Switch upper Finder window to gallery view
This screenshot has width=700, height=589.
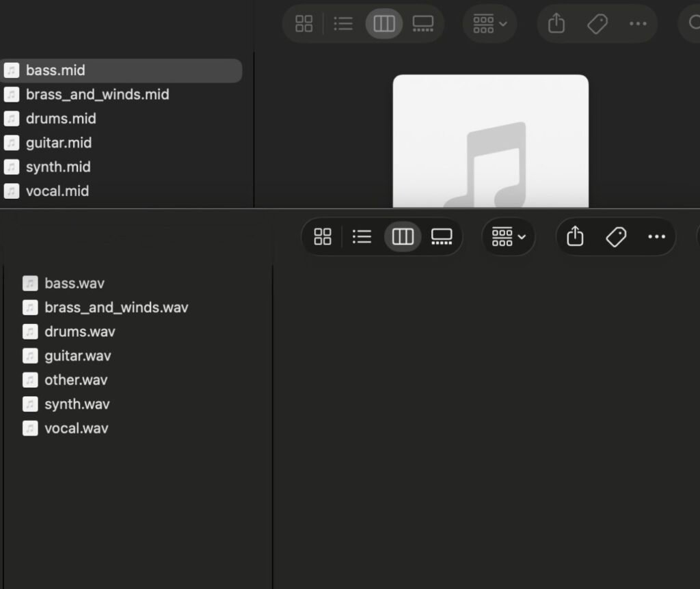point(422,24)
